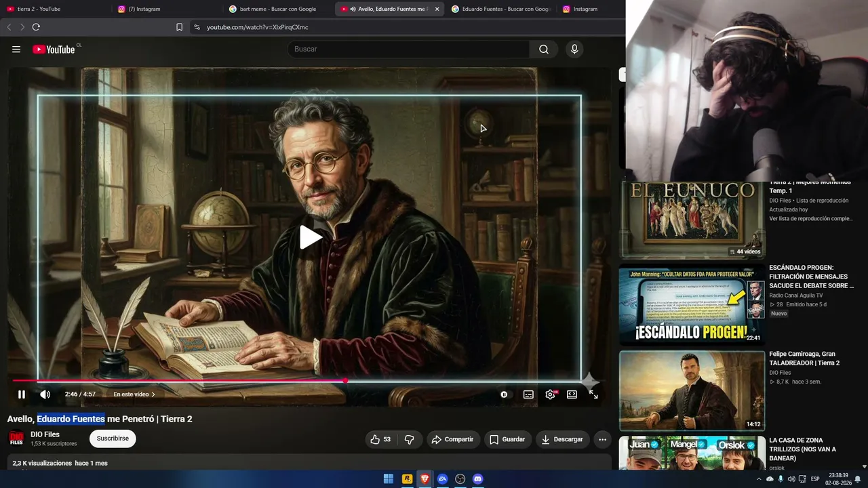Viewport: 868px width, 488px height.
Task: Bookmark this page with the bookmark icon
Action: (x=179, y=27)
